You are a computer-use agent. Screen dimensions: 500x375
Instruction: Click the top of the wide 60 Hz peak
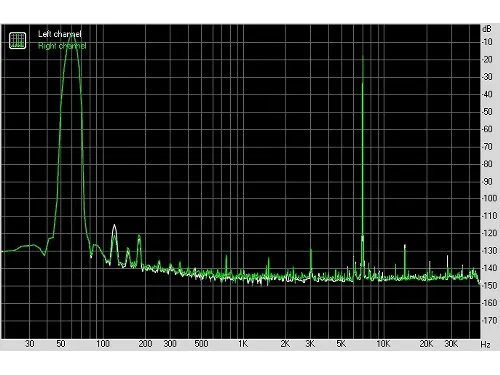[72, 35]
